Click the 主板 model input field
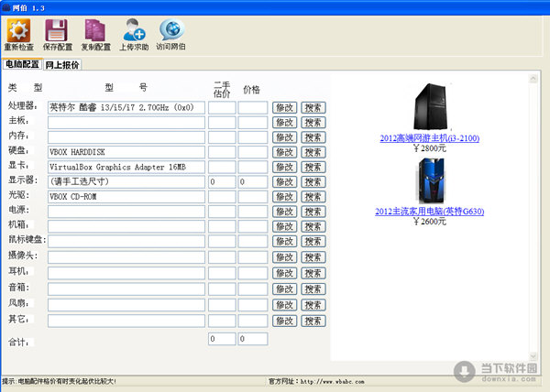The image size is (550, 392). point(126,122)
